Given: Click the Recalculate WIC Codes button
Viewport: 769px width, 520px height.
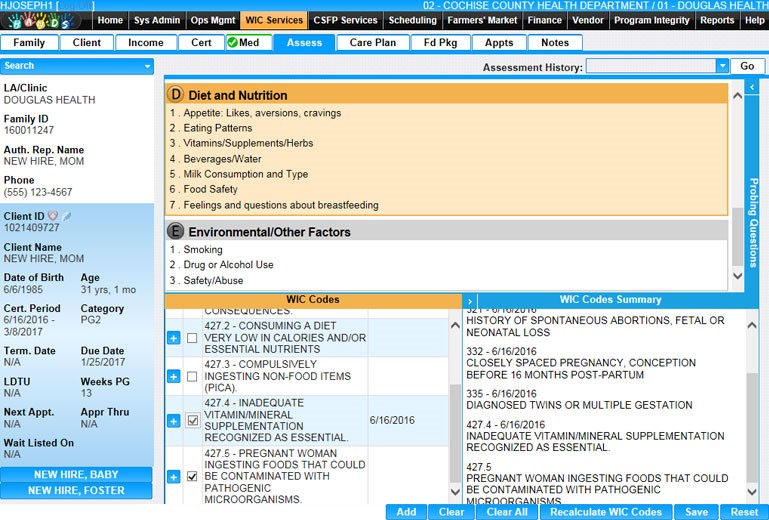Looking at the screenshot, I should tap(606, 512).
